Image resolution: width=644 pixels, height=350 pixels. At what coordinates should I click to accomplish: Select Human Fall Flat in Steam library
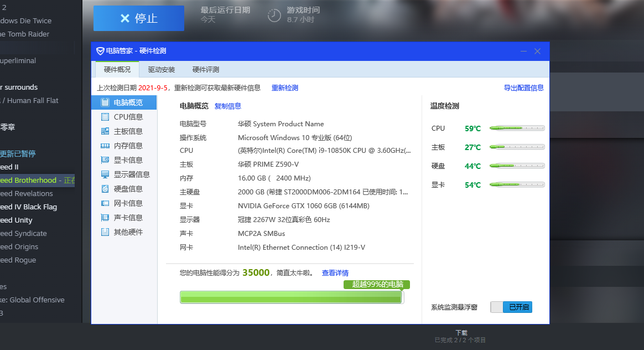point(29,100)
